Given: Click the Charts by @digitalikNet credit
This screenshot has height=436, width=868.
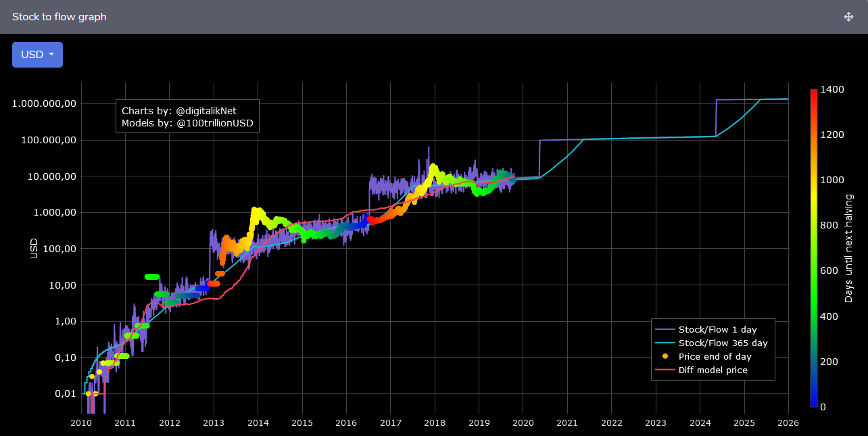Looking at the screenshot, I should pyautogui.click(x=179, y=110).
